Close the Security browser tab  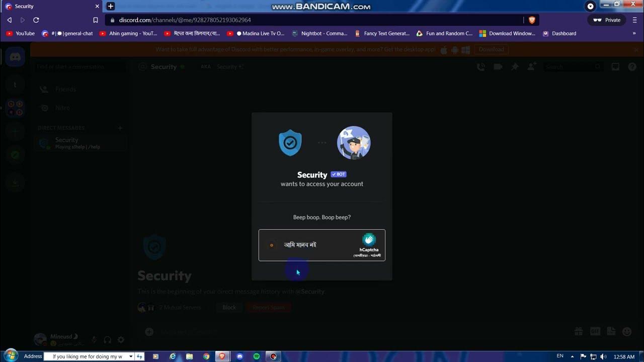click(x=97, y=7)
